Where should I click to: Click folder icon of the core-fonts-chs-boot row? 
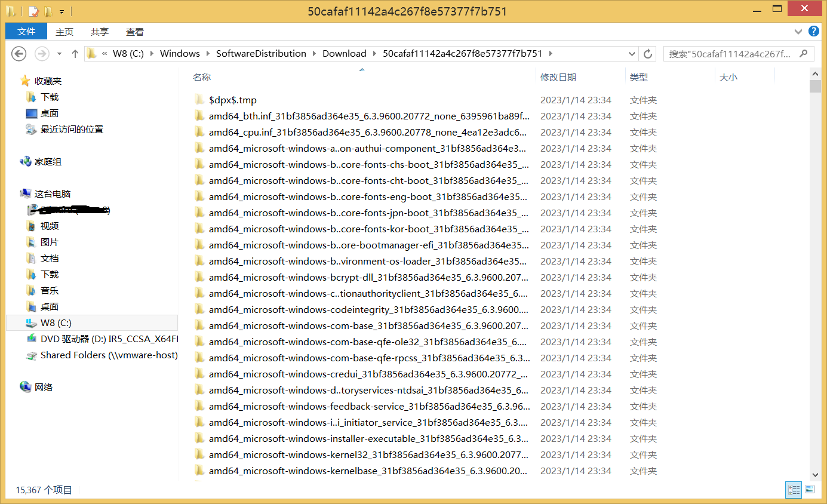pos(199,164)
